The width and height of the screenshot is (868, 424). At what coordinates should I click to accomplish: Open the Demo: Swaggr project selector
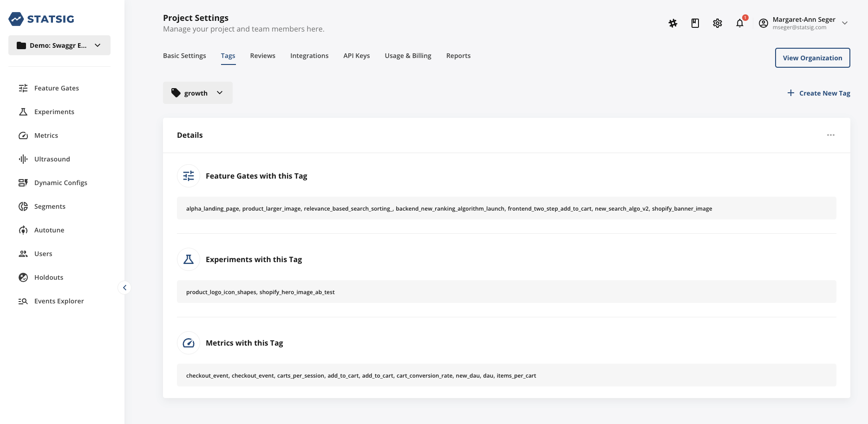click(59, 45)
